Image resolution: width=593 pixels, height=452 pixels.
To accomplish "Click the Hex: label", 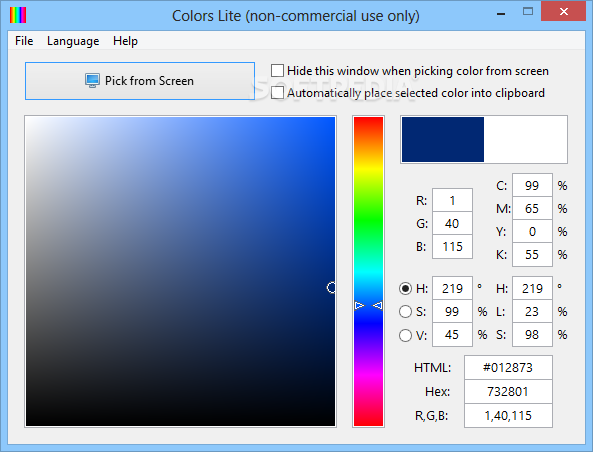I will (438, 391).
